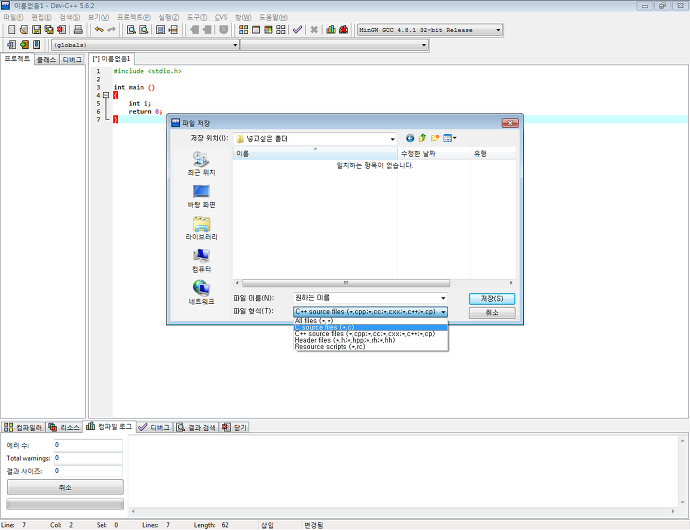Viewport: 690px width, 530px height.
Task: Click the New file toolbar icon
Action: tap(12, 29)
